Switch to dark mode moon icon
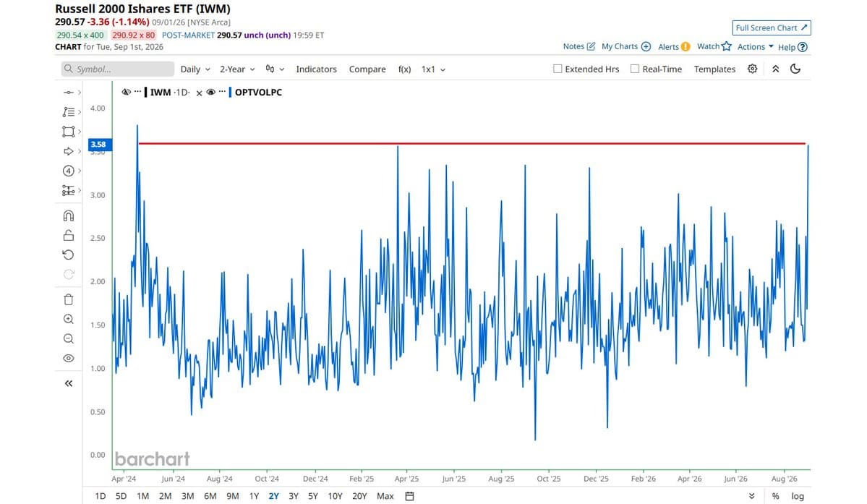This screenshot has width=867, height=504. pos(795,69)
